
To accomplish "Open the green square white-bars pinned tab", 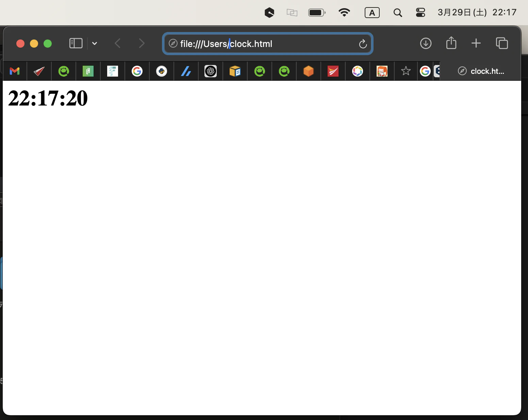I will tap(88, 71).
